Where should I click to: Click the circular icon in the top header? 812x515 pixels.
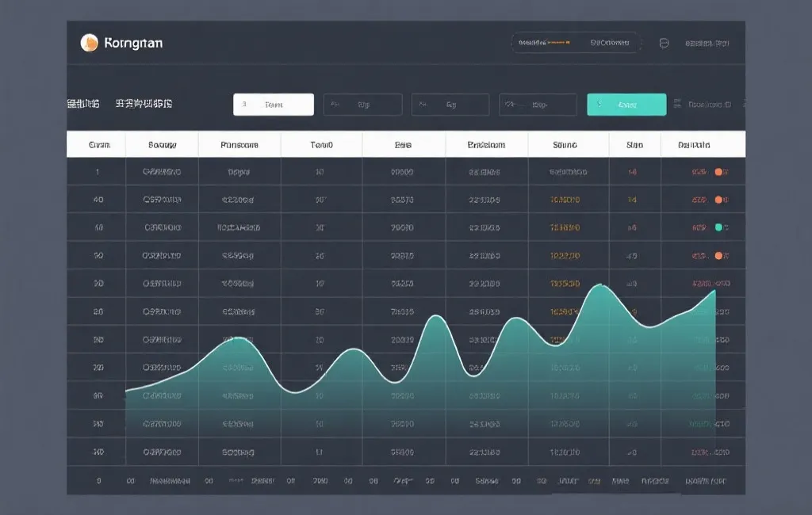point(665,43)
